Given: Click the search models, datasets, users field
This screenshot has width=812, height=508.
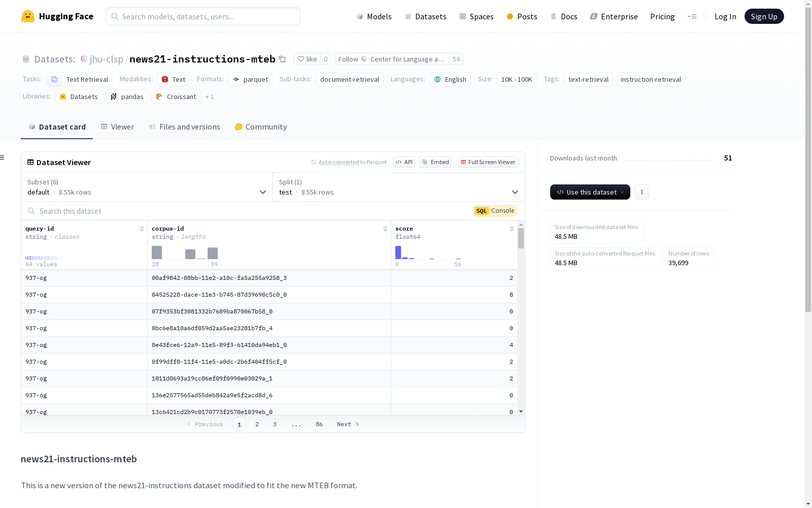Looking at the screenshot, I should [x=203, y=16].
